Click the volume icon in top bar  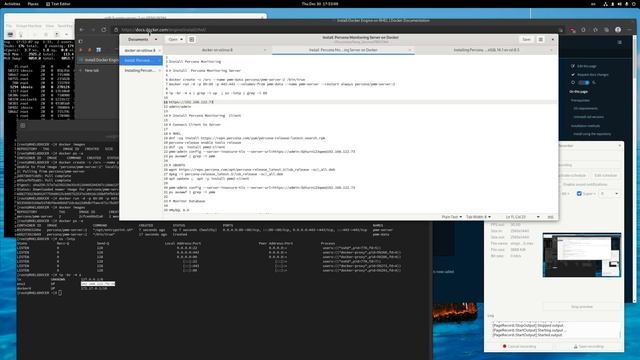(x=620, y=4)
